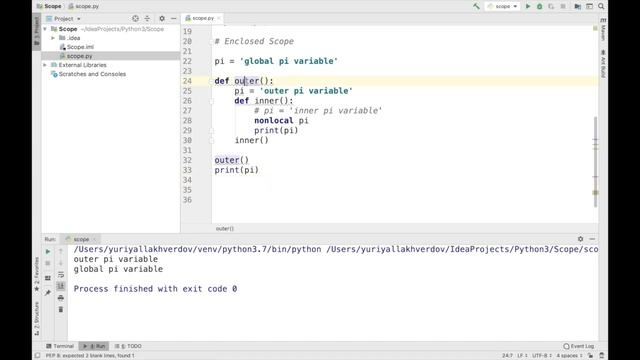
Task: Open the Event Log
Action: tap(579, 346)
